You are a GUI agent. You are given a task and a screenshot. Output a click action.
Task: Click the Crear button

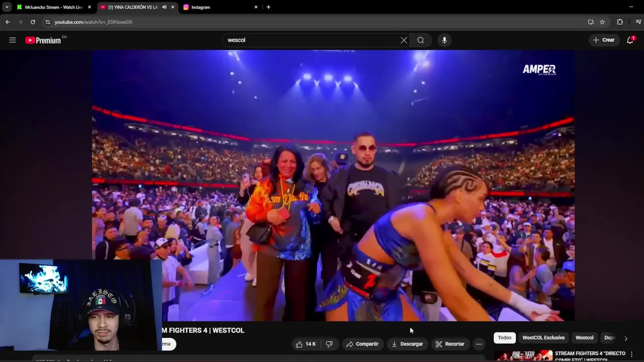[604, 40]
